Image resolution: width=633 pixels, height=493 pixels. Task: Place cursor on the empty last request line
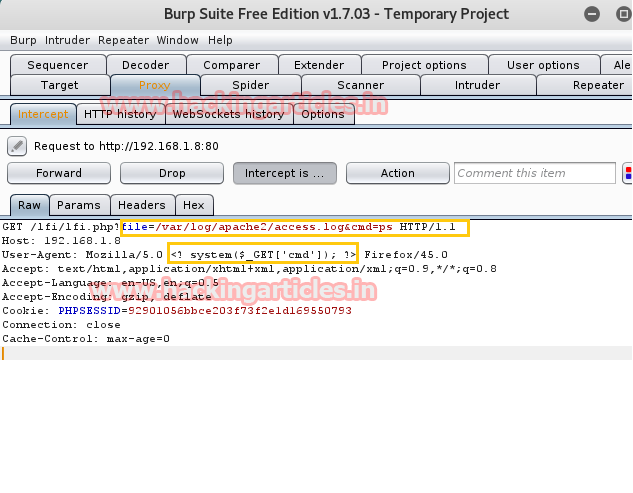click(x=316, y=353)
